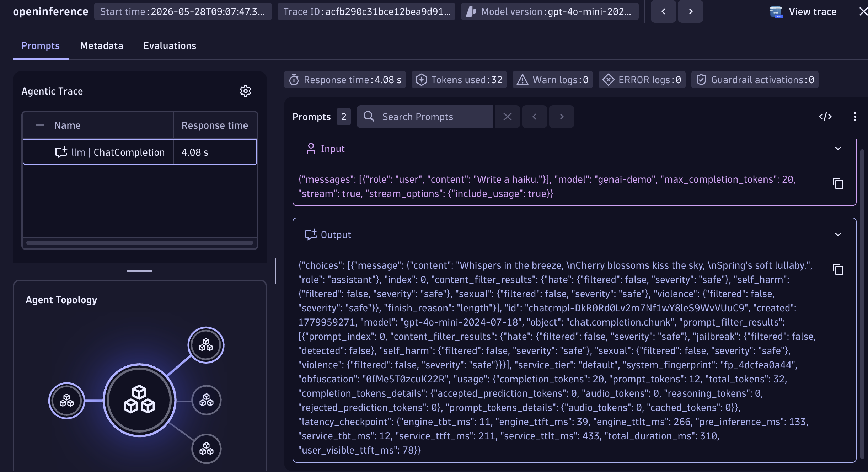This screenshot has height=472, width=868.
Task: Click the Agent Topology heading
Action: pyautogui.click(x=61, y=300)
